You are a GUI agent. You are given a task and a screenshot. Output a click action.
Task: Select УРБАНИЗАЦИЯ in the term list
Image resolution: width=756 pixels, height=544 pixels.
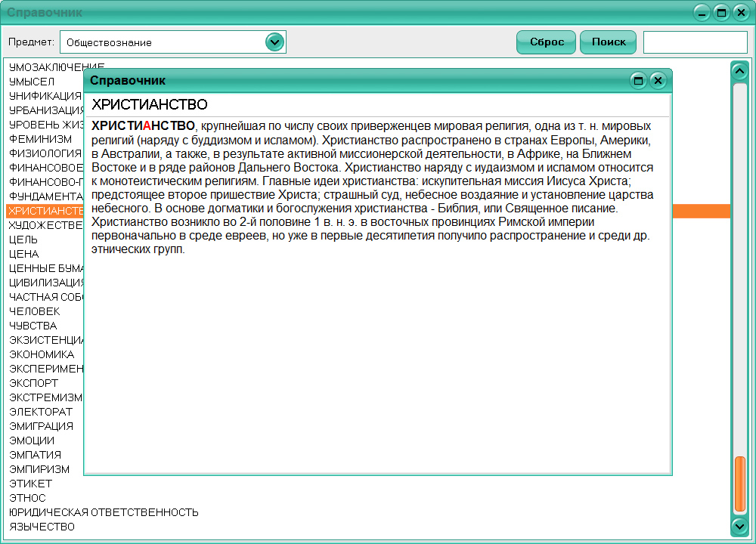[46, 110]
